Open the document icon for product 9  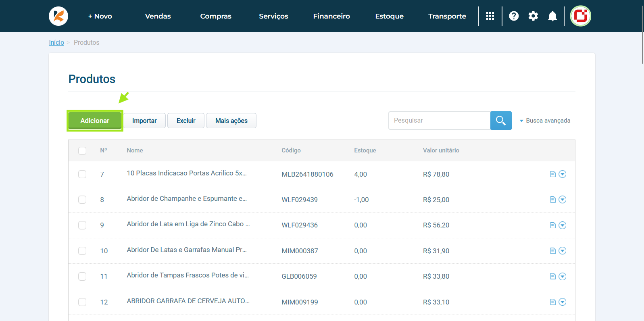(553, 225)
